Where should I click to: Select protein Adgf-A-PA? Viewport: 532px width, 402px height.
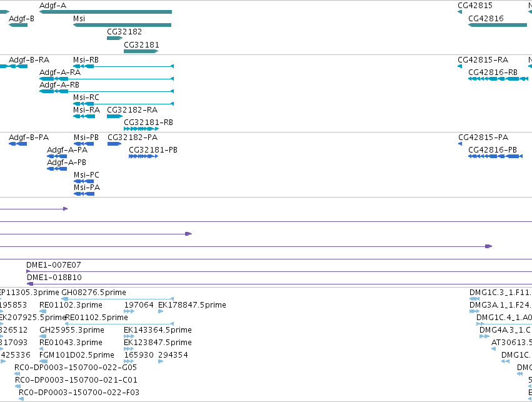pos(67,150)
